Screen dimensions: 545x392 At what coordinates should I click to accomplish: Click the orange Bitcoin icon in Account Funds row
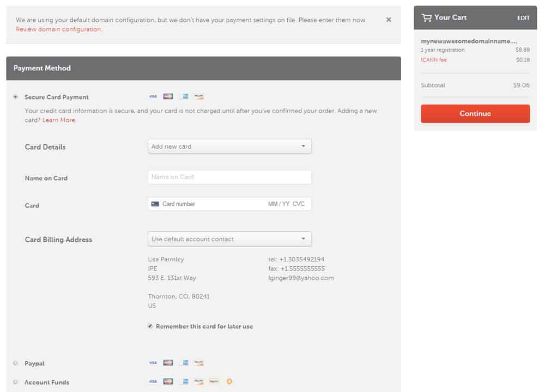[x=229, y=382]
